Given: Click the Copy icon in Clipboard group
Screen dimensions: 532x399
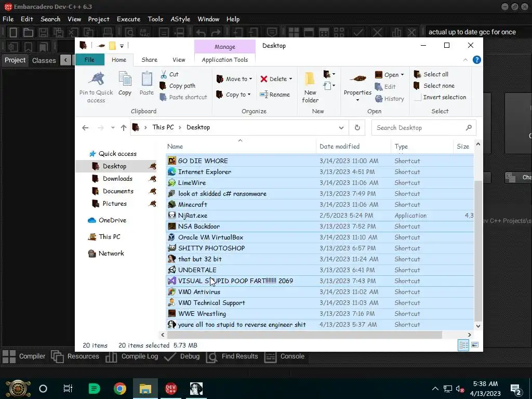Looking at the screenshot, I should coord(125,79).
